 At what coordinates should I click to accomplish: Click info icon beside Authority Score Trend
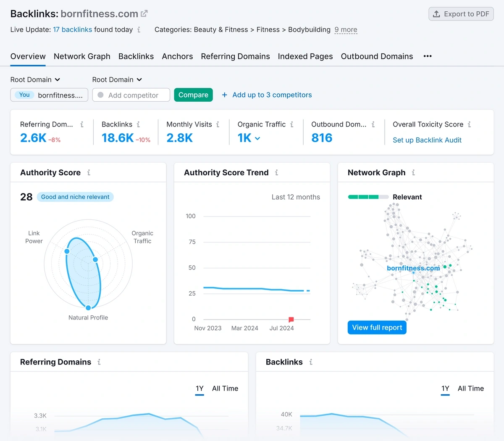[276, 172]
